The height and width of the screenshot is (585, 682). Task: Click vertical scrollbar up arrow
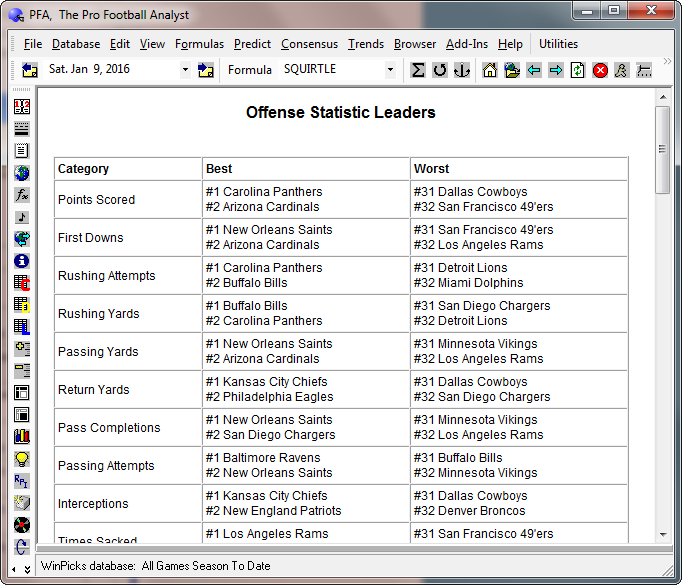(663, 97)
